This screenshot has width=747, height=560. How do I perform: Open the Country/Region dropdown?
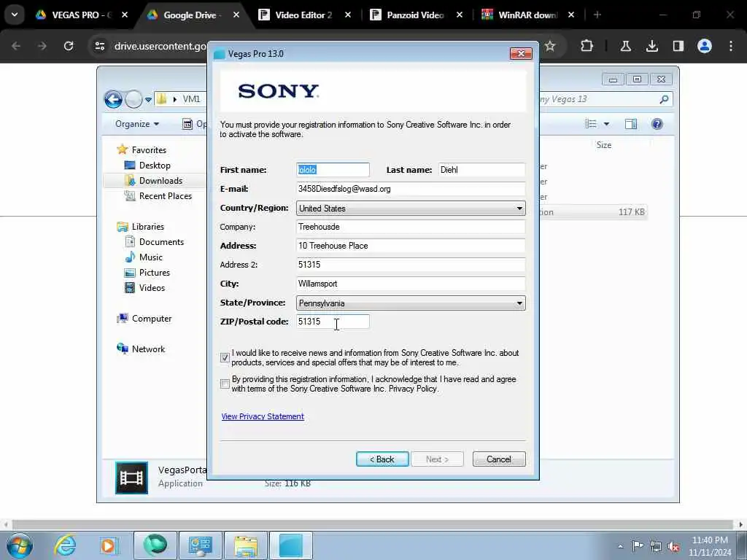coord(411,208)
